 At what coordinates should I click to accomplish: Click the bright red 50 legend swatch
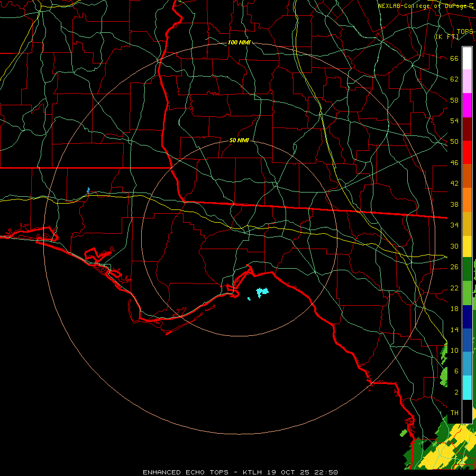(467, 152)
